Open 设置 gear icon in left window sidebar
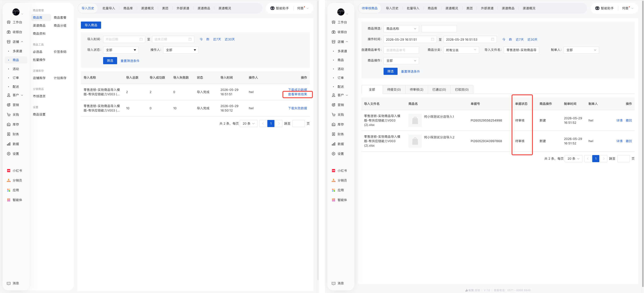 pos(8,153)
